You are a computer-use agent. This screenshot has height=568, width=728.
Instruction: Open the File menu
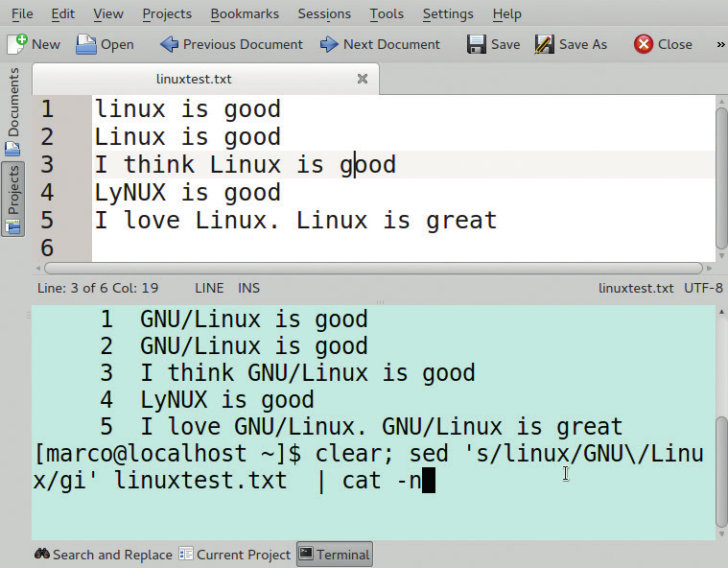(22, 14)
